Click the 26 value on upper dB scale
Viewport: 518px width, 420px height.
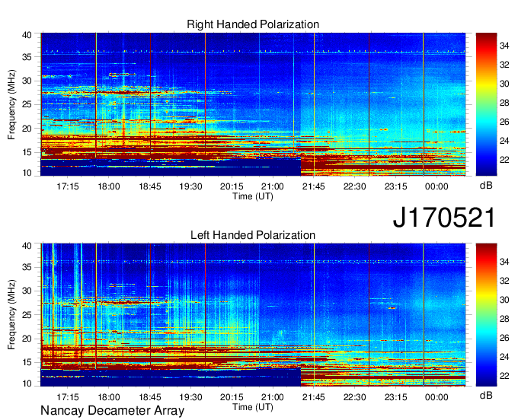(x=504, y=122)
